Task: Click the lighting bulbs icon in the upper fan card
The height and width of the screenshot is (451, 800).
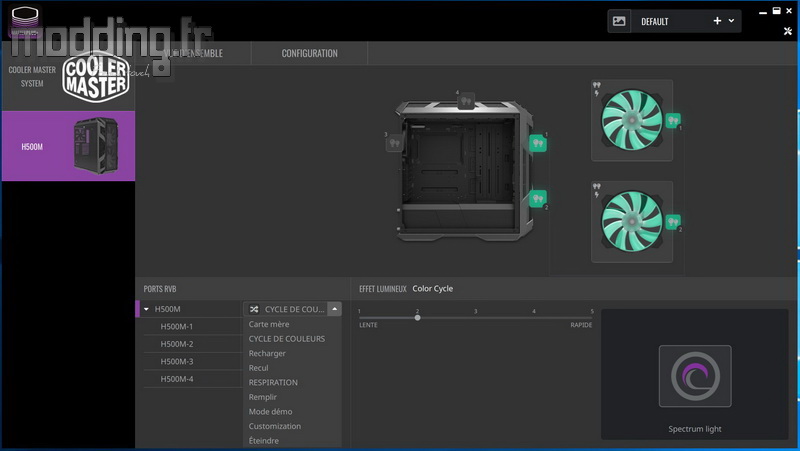Action: (596, 85)
